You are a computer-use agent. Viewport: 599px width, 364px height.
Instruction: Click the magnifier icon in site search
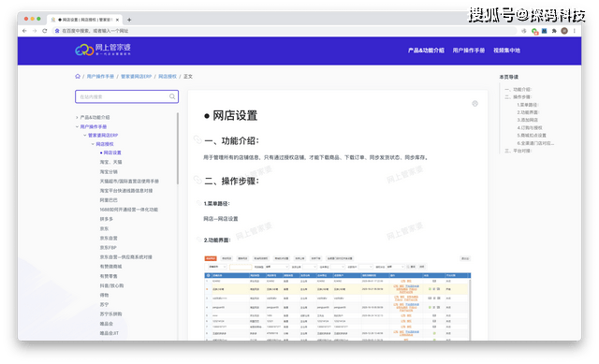pyautogui.click(x=172, y=96)
